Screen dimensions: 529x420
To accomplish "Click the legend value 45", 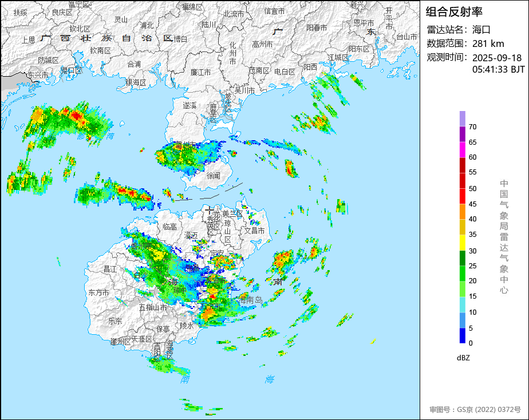I will coord(473,204).
